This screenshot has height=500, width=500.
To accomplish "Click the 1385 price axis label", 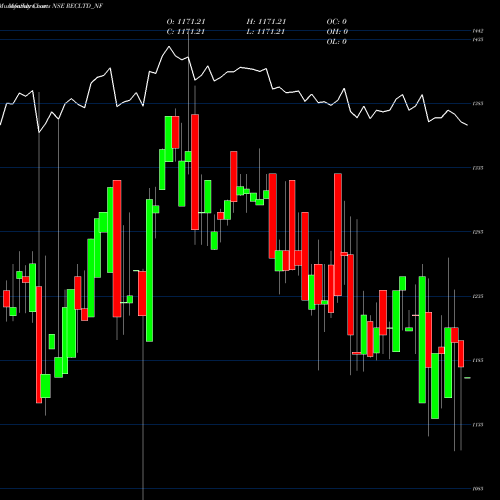I will click(478, 104).
